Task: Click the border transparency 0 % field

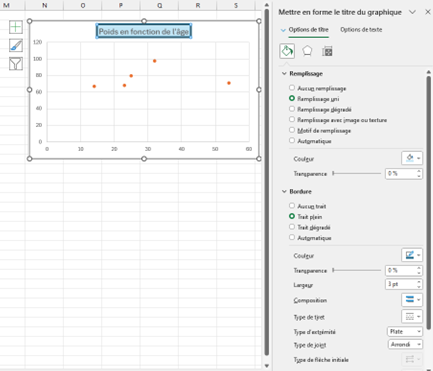Action: point(400,270)
